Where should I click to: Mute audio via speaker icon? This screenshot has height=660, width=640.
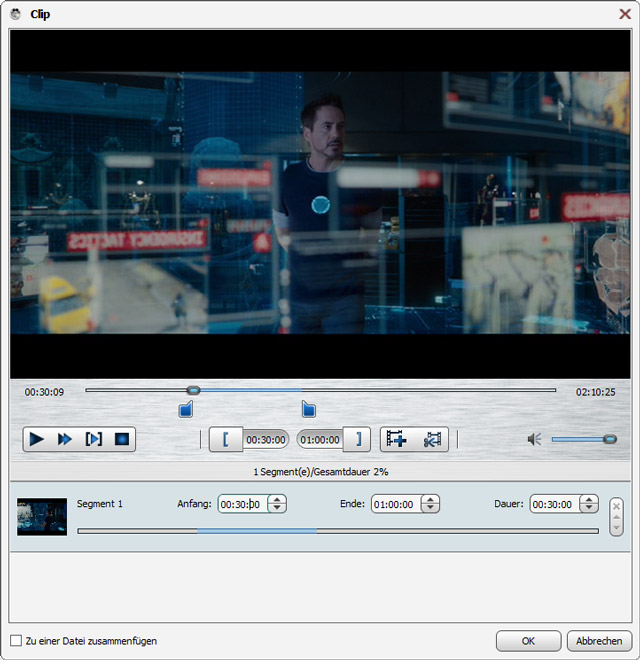[534, 439]
